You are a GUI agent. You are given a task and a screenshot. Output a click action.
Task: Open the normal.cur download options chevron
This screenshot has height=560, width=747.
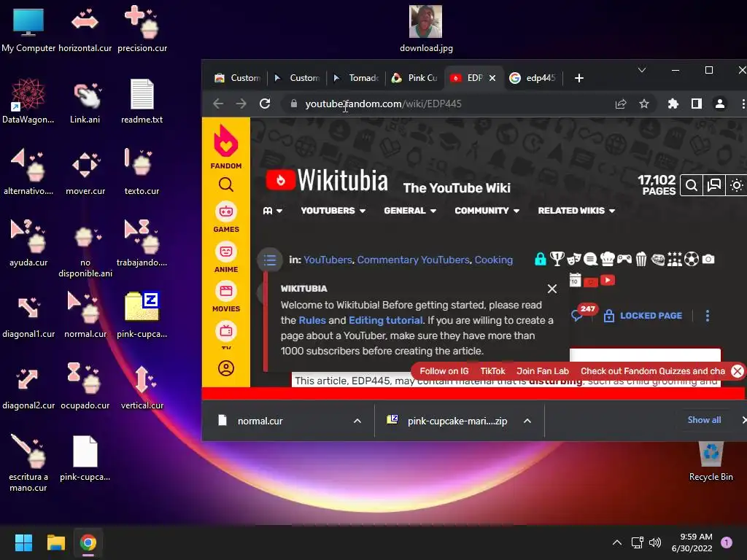(357, 421)
